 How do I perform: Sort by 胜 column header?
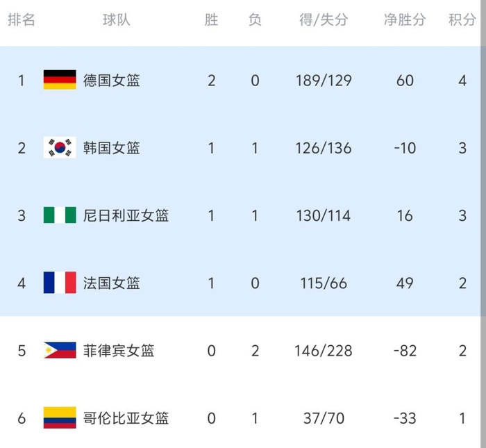click(212, 20)
